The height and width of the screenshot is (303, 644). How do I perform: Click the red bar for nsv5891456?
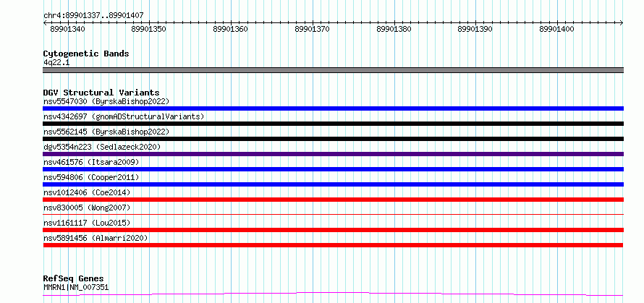click(x=333, y=245)
